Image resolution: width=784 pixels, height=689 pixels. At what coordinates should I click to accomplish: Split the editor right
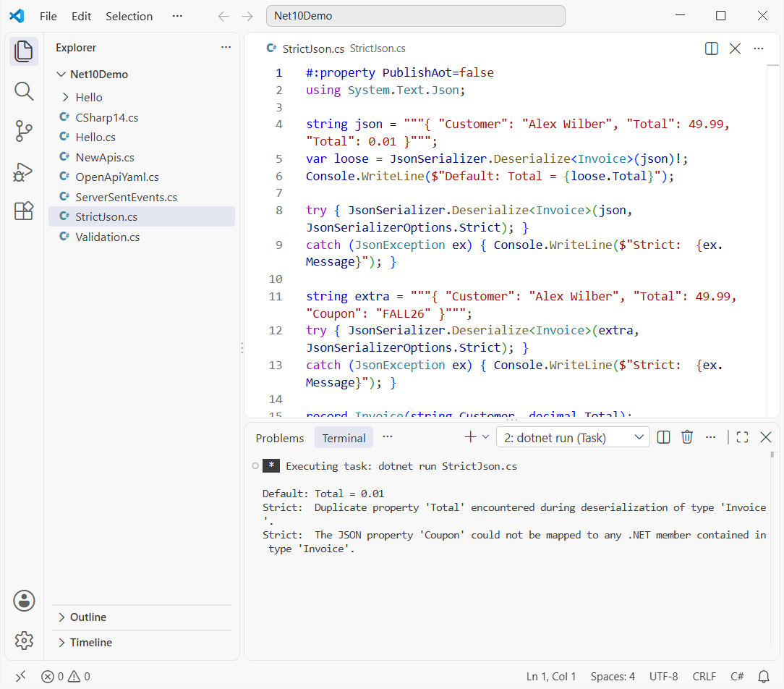pyautogui.click(x=711, y=48)
